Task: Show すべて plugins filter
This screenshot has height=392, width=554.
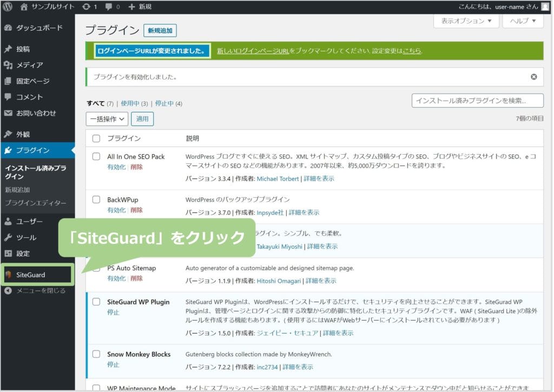Action: [x=95, y=103]
